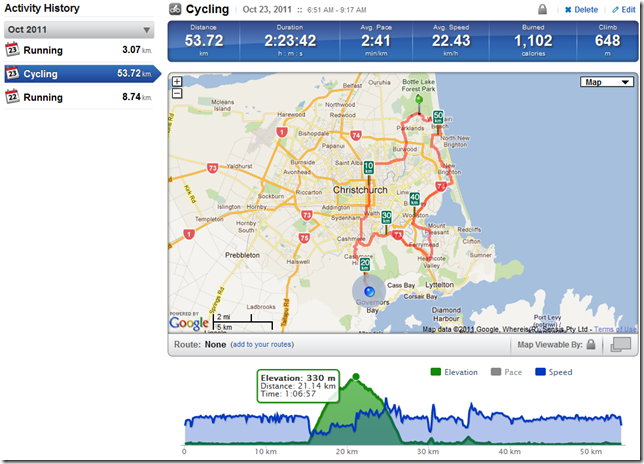Image resolution: width=644 pixels, height=464 pixels.
Task: Click the green Elevation color swatch
Action: pyautogui.click(x=435, y=372)
